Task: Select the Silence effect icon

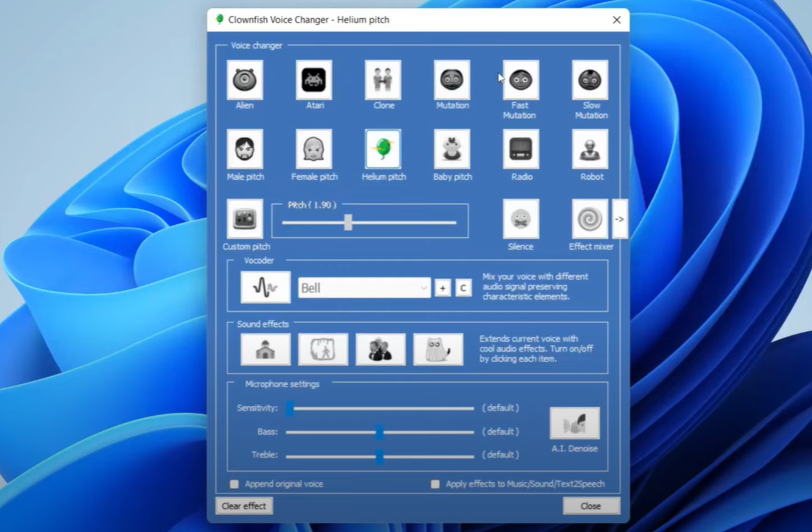Action: click(521, 220)
